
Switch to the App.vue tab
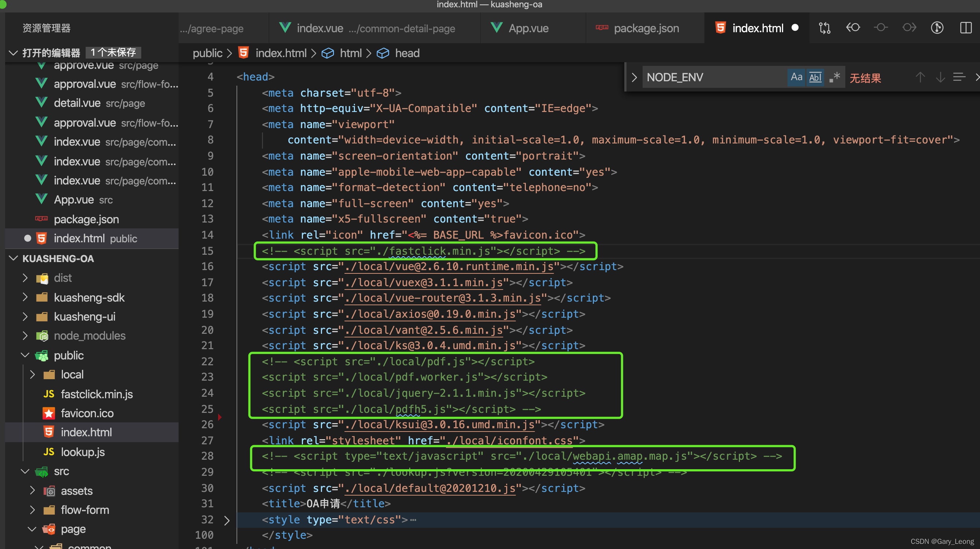532,28
